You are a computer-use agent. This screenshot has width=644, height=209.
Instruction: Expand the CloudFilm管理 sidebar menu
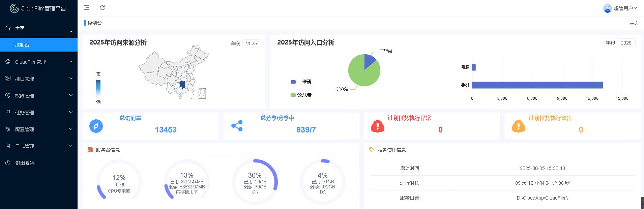[39, 62]
